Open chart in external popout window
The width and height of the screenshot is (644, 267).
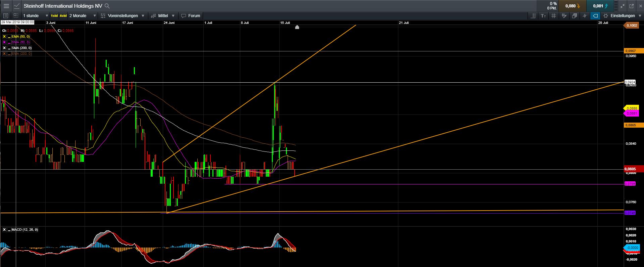tap(631, 6)
